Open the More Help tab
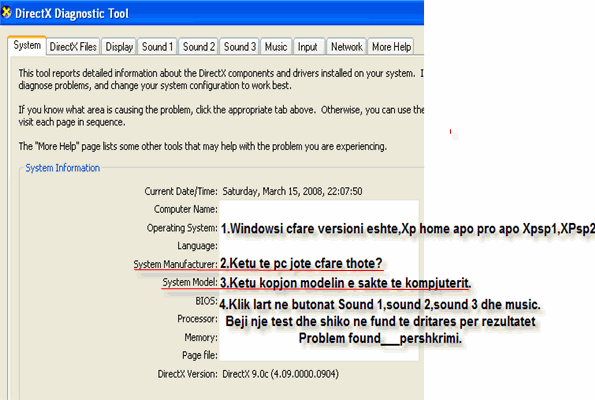This screenshot has height=400, width=595. coord(391,47)
